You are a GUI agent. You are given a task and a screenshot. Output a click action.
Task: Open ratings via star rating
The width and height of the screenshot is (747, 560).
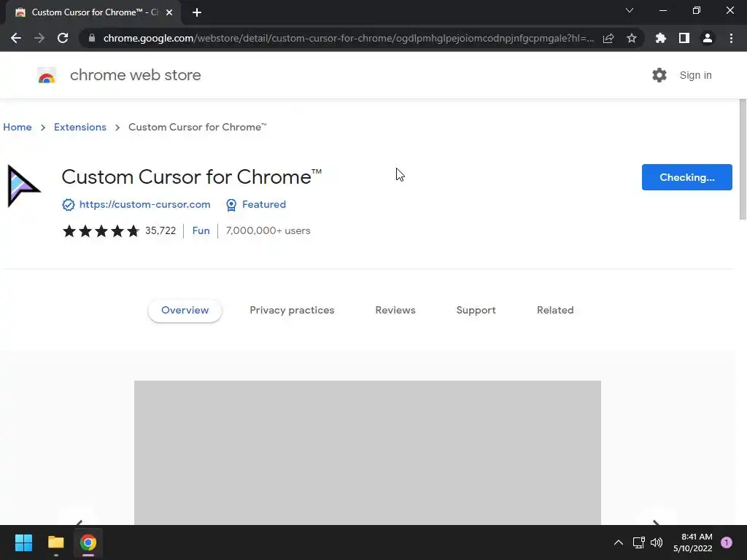tap(101, 231)
